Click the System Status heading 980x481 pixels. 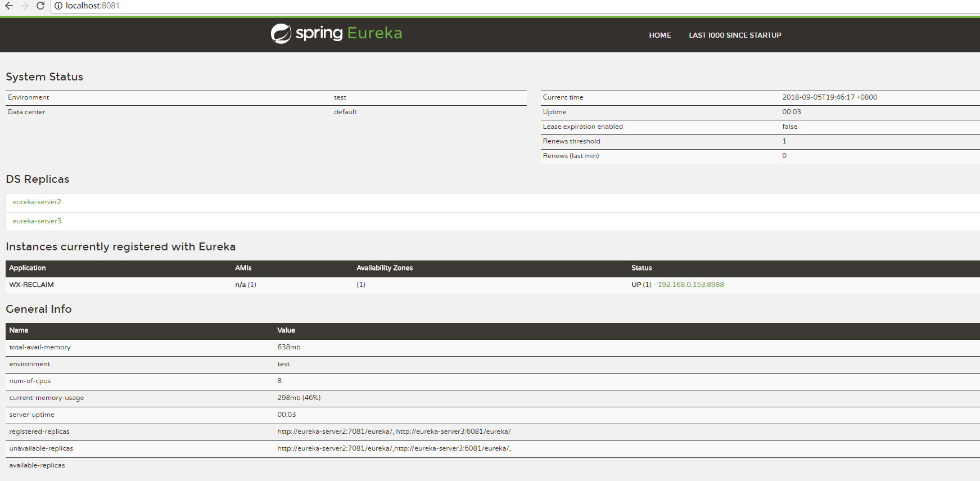[44, 77]
